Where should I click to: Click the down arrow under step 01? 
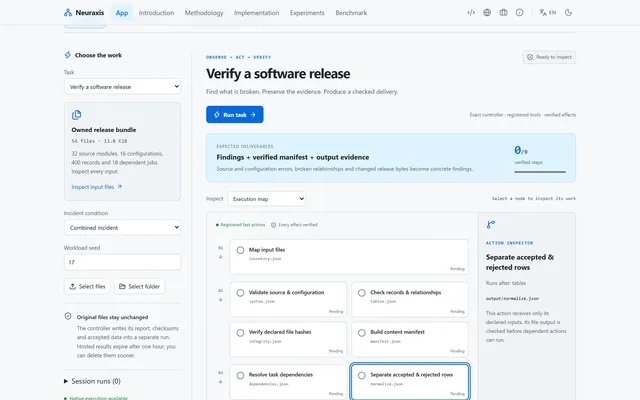click(220, 257)
